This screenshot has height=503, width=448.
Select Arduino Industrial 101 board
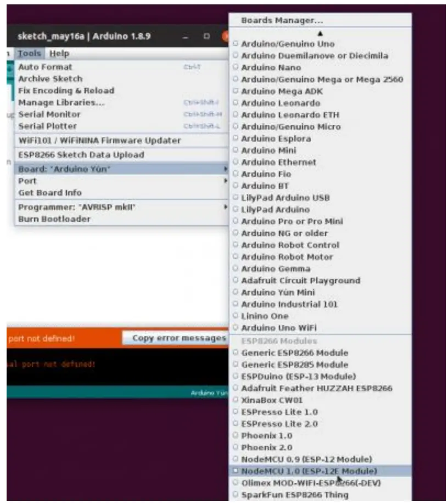point(320,304)
